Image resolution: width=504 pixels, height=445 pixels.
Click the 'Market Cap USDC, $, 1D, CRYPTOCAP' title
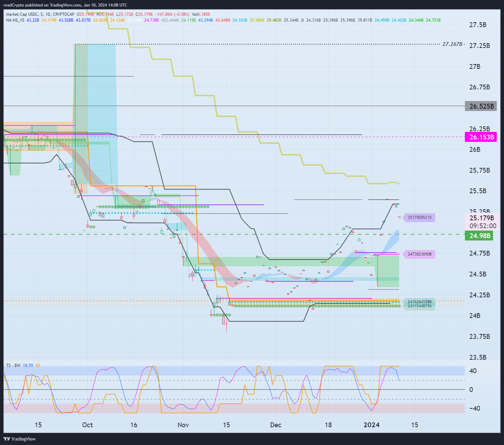click(x=40, y=14)
